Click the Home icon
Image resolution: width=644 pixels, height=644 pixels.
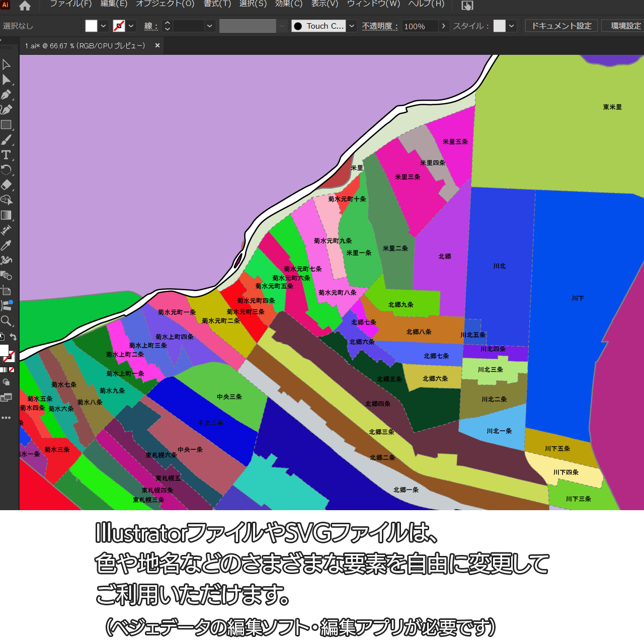pos(25,6)
